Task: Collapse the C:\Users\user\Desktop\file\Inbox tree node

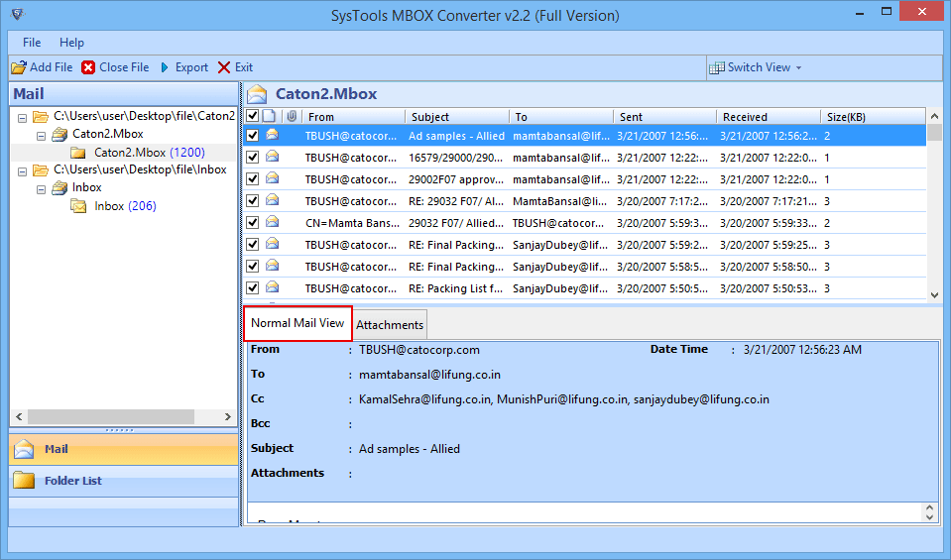Action: (23, 172)
